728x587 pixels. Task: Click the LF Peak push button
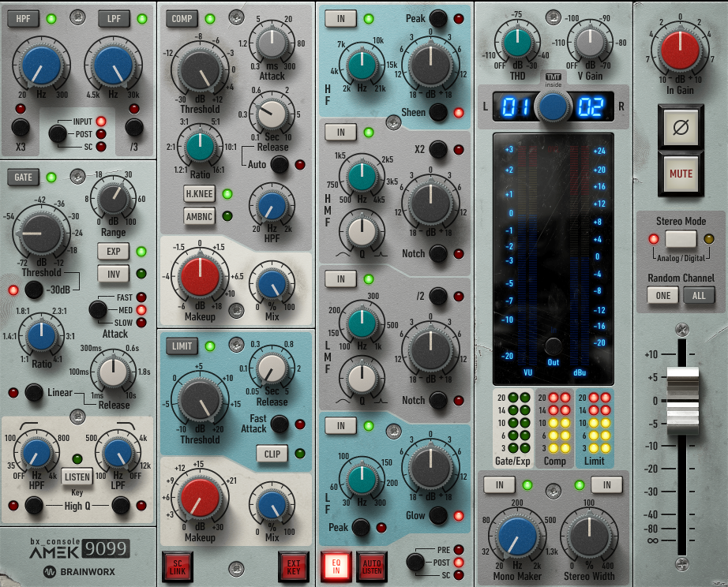pos(361,528)
